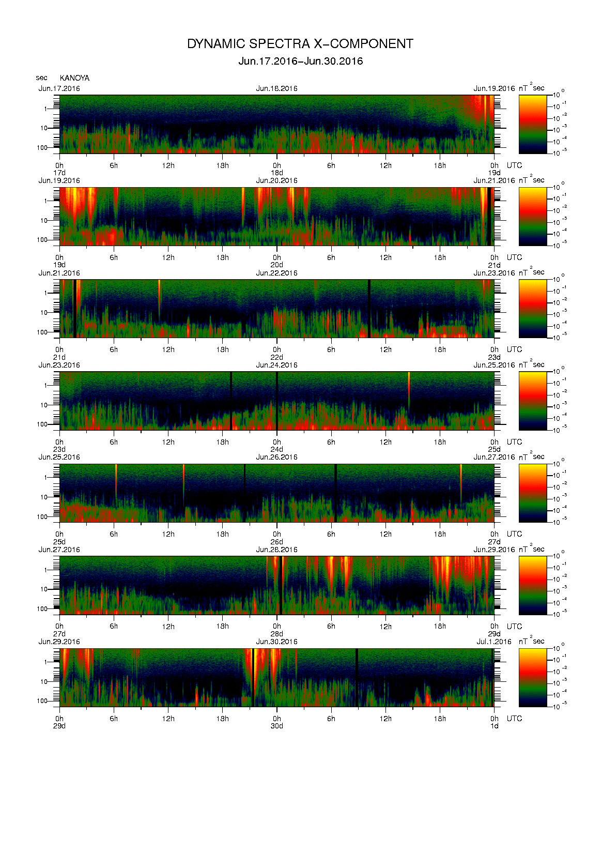Click the 30d day label
The height and width of the screenshot is (868, 602).
(277, 726)
